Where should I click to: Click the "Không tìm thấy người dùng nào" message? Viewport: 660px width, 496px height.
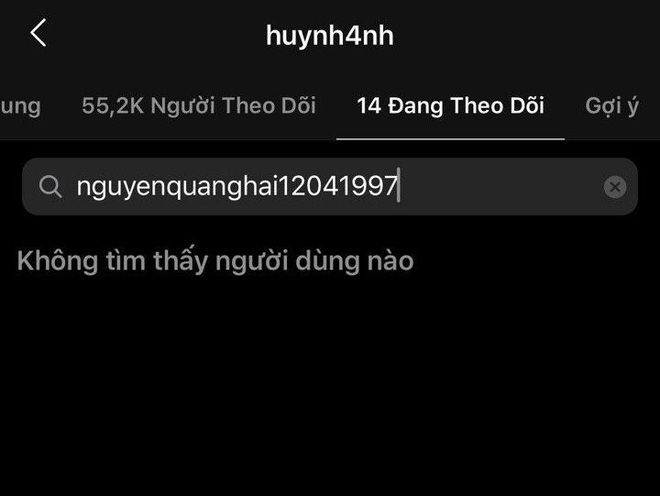tap(216, 260)
